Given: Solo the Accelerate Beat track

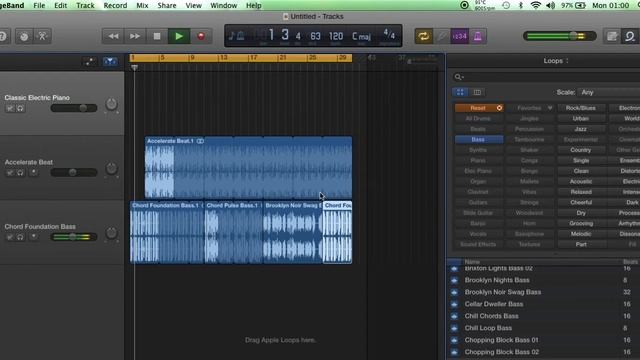Looking at the screenshot, I should 20,173.
